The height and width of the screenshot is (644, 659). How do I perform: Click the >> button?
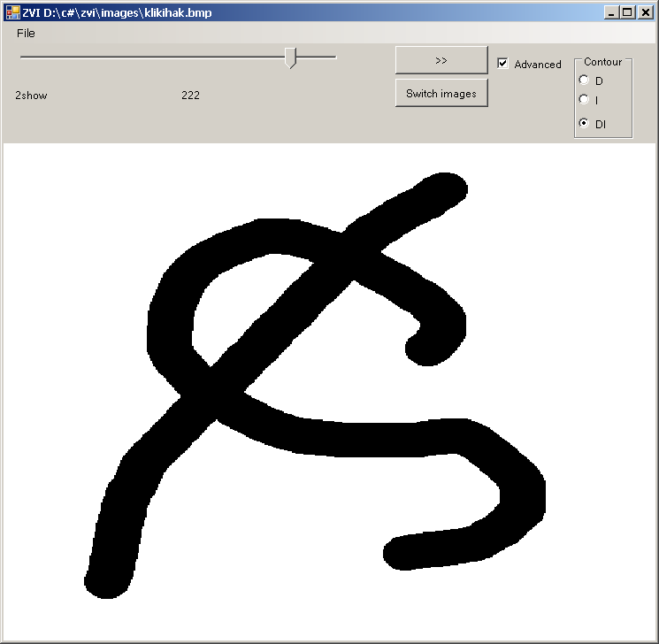(x=441, y=60)
